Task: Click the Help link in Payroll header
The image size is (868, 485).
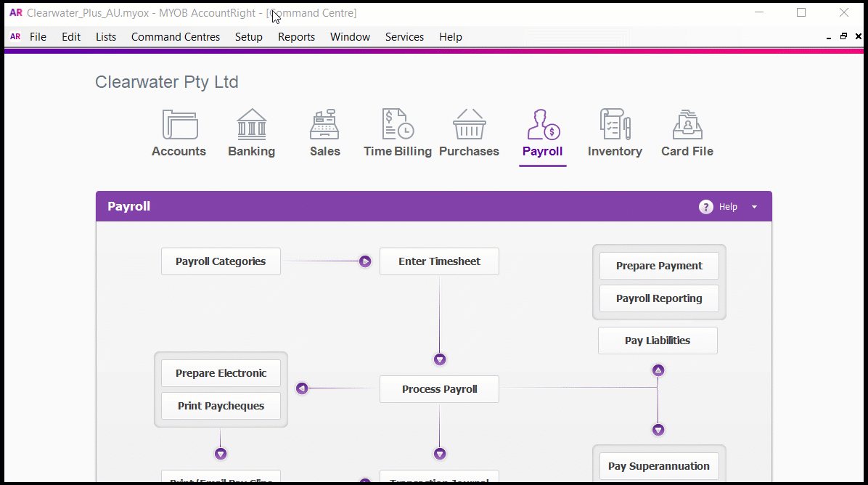Action: [x=728, y=206]
